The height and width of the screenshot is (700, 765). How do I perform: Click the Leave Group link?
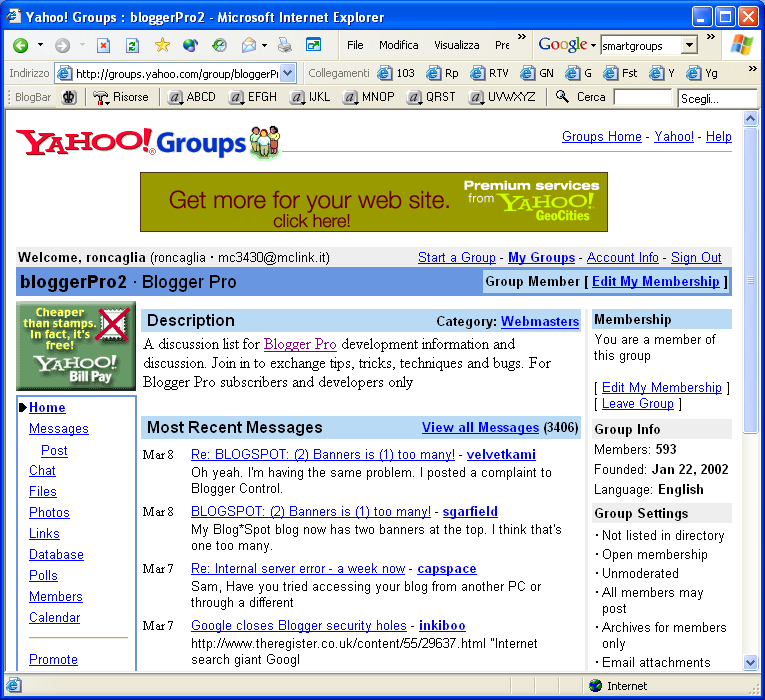[638, 403]
